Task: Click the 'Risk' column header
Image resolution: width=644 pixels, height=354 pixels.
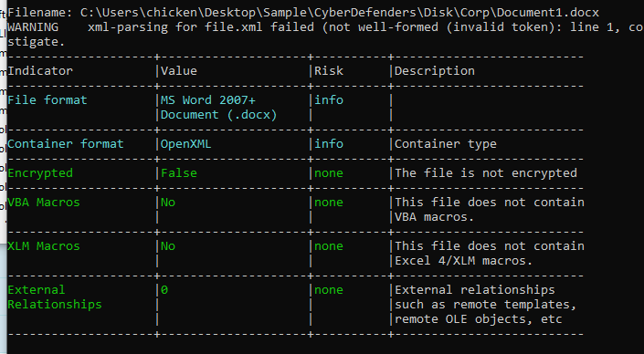Action: pos(329,71)
